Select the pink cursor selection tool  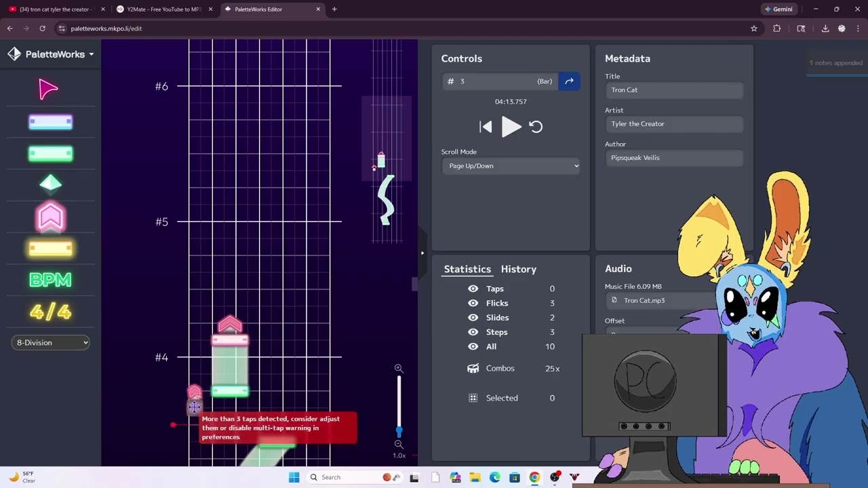tap(48, 89)
